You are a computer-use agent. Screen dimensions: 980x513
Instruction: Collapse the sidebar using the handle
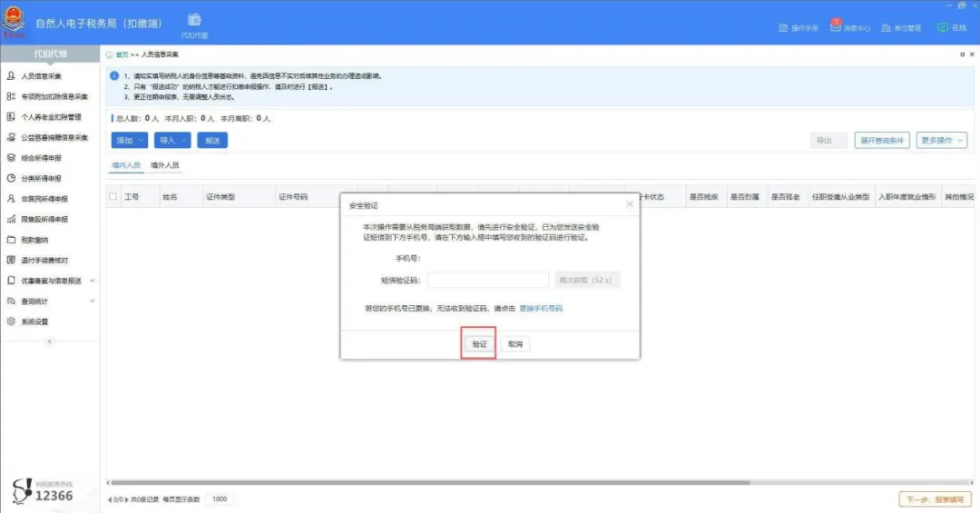pos(50,341)
